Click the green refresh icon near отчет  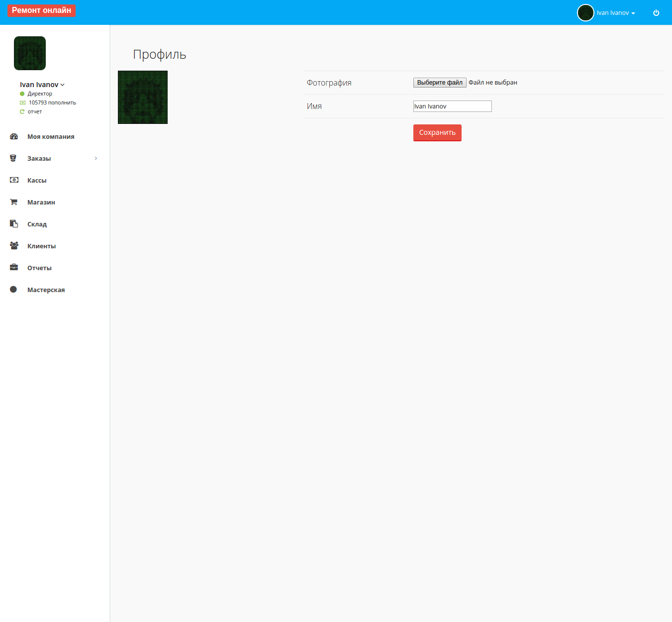(x=22, y=111)
